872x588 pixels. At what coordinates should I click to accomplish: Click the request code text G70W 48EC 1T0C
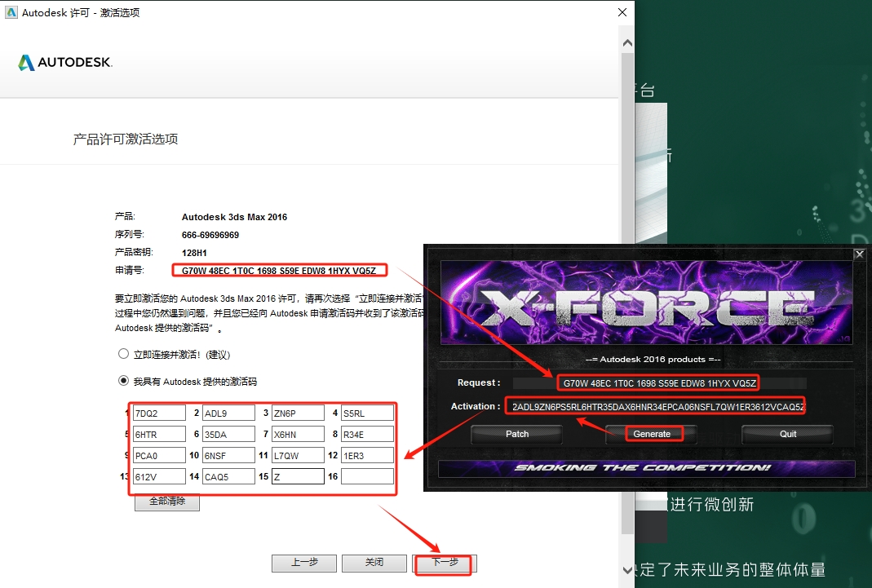279,271
